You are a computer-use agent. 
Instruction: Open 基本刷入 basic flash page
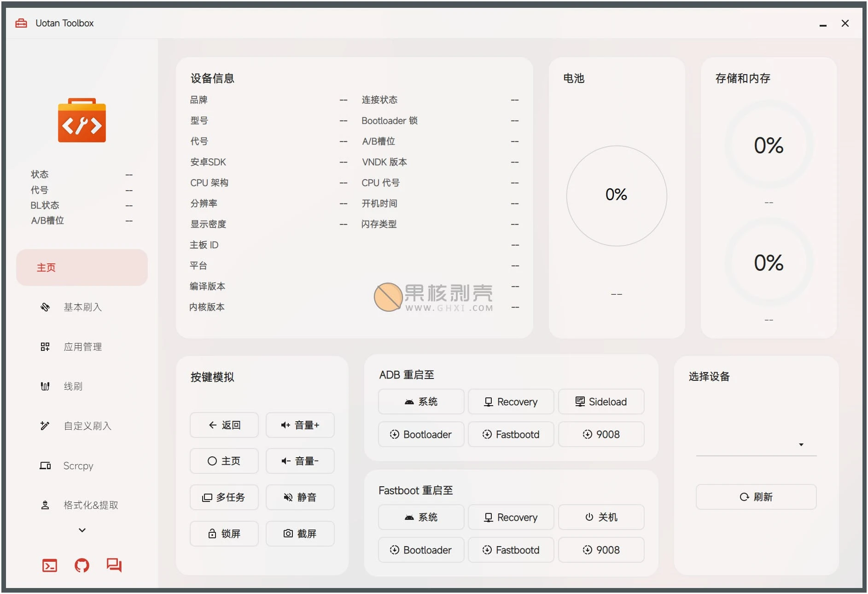(82, 307)
